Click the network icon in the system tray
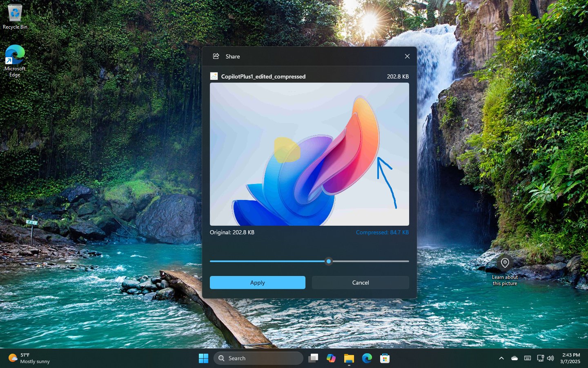Image resolution: width=588 pixels, height=368 pixels. 539,358
